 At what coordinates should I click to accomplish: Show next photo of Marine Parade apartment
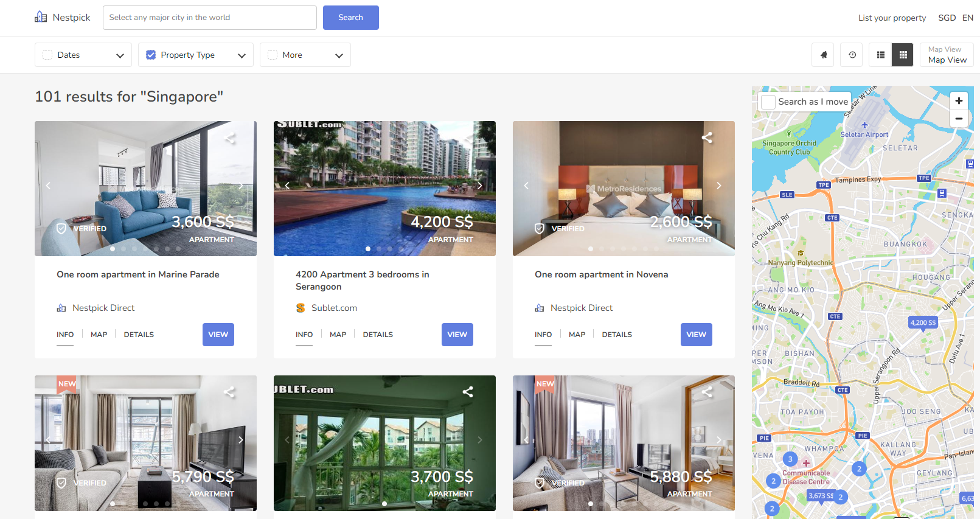pos(241,186)
